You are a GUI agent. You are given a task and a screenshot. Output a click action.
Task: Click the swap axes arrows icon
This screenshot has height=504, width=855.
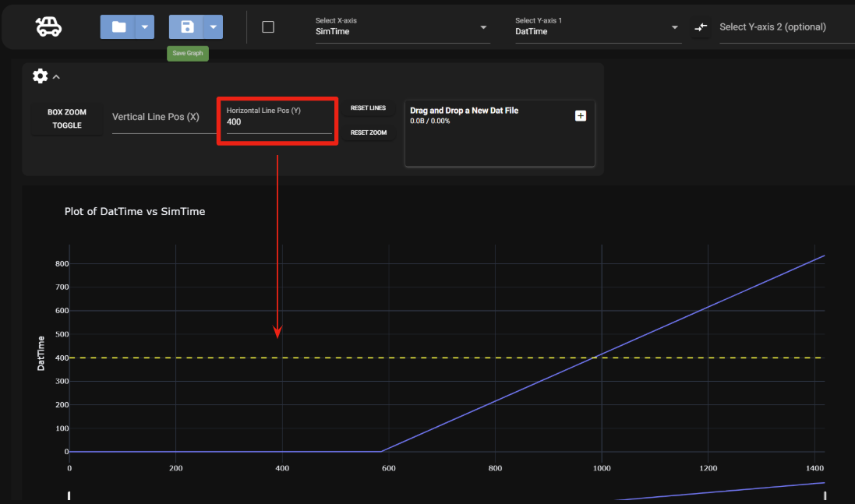point(701,27)
